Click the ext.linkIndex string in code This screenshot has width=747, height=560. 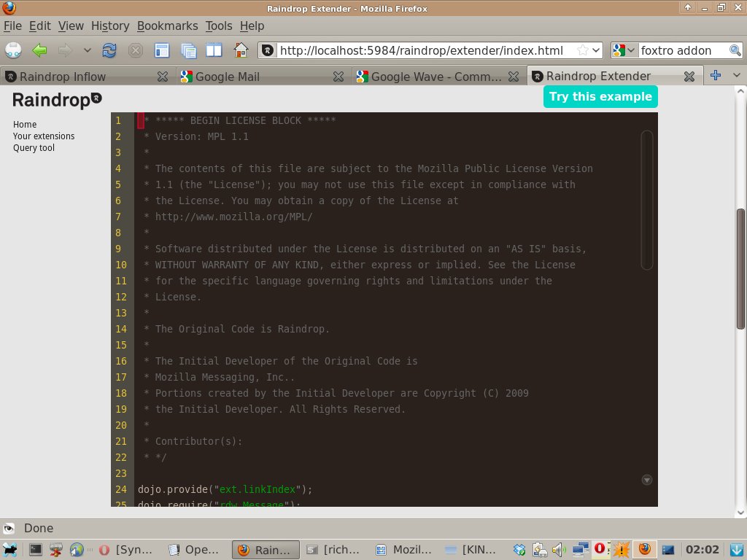[258, 489]
